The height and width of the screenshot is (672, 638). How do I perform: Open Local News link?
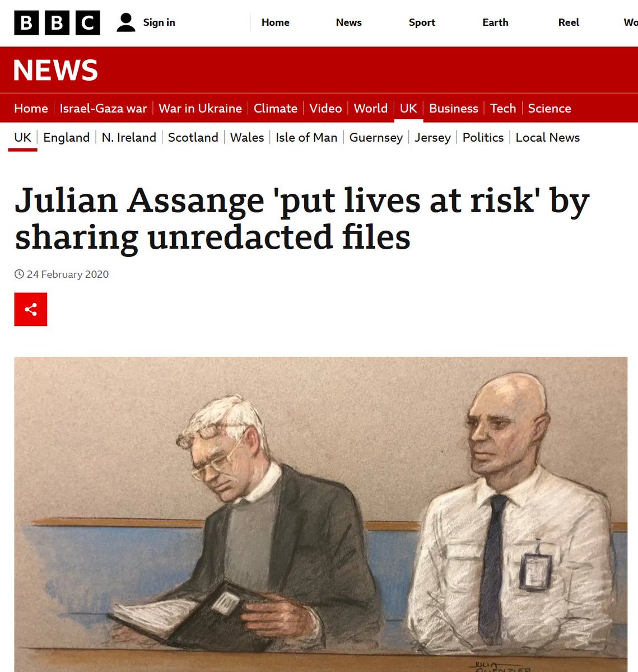click(x=548, y=137)
